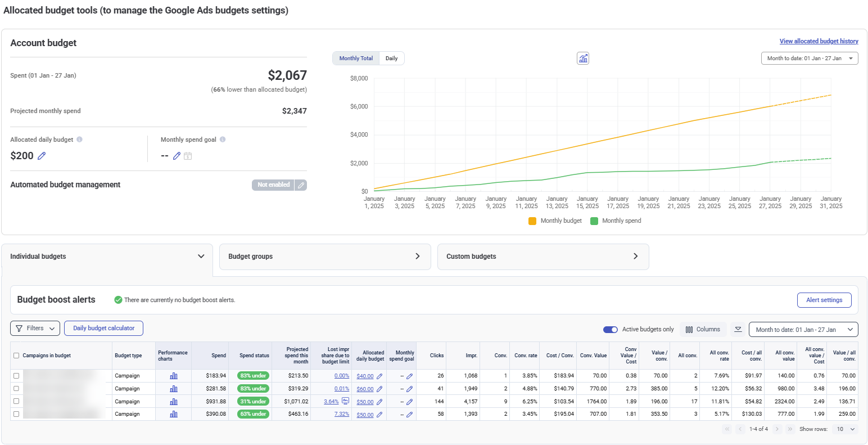Edit the $200 allocated daily budget pencil
The width and height of the screenshot is (868, 445).
[42, 156]
